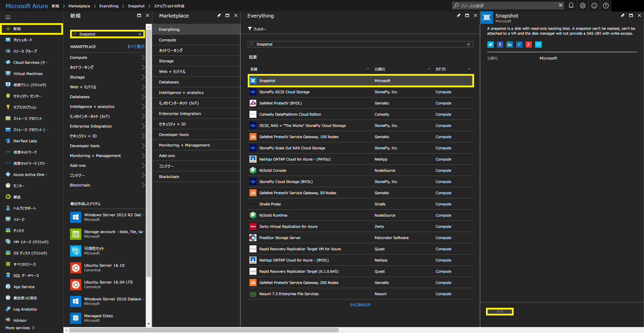Select Monitoring + Management in Marketplace menu
Viewport: 644px width, 333px height.
(196, 145)
